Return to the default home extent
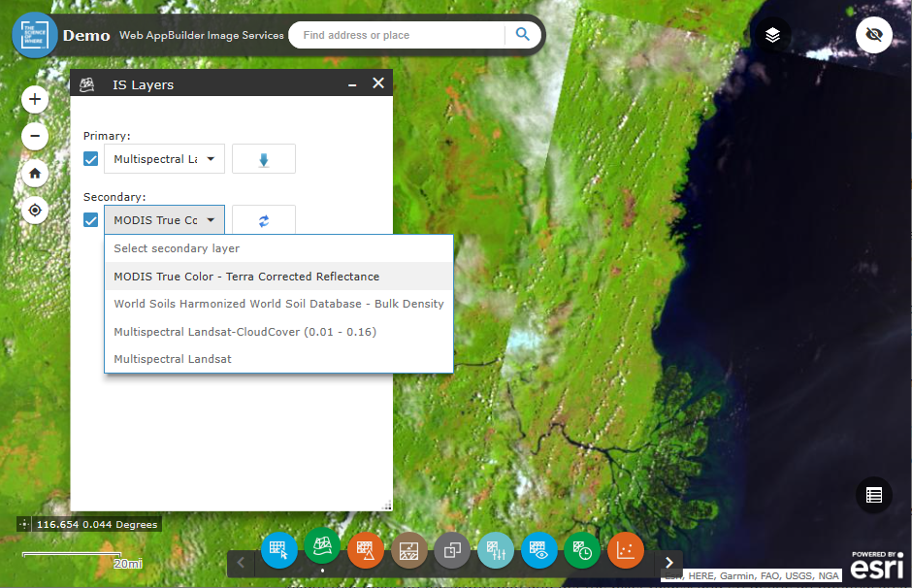The height and width of the screenshot is (588, 912). [x=35, y=174]
